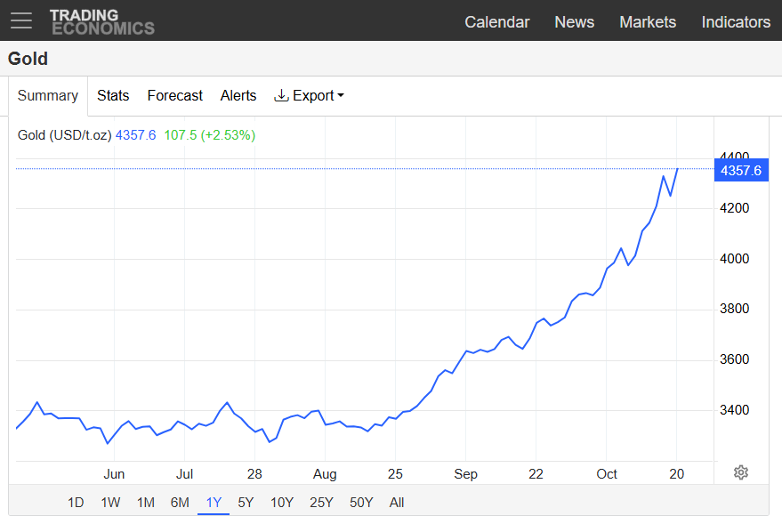Click the 4357.6 current price label
Image resolution: width=782 pixels, height=532 pixels.
tap(740, 171)
